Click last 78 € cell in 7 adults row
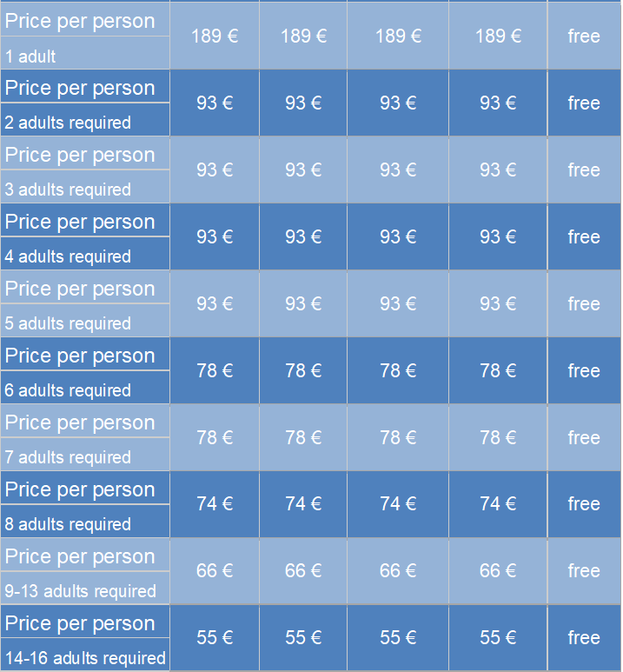This screenshot has height=672, width=623. [498, 437]
